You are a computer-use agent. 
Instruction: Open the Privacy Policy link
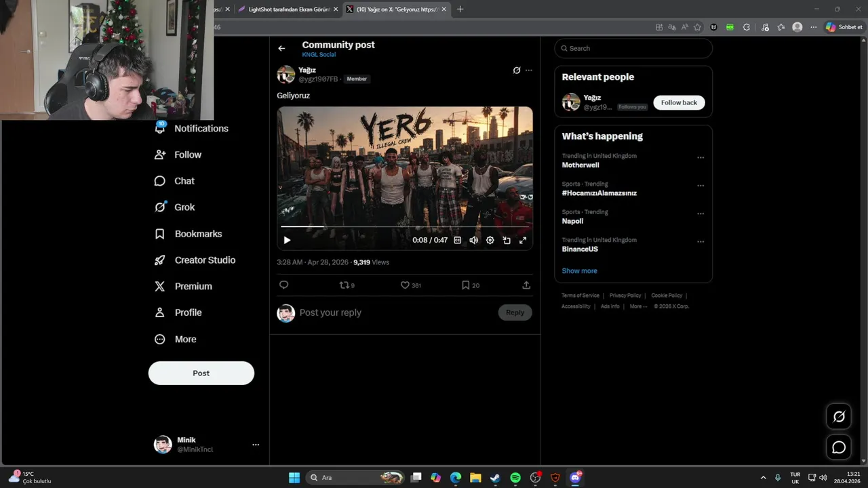click(x=625, y=296)
